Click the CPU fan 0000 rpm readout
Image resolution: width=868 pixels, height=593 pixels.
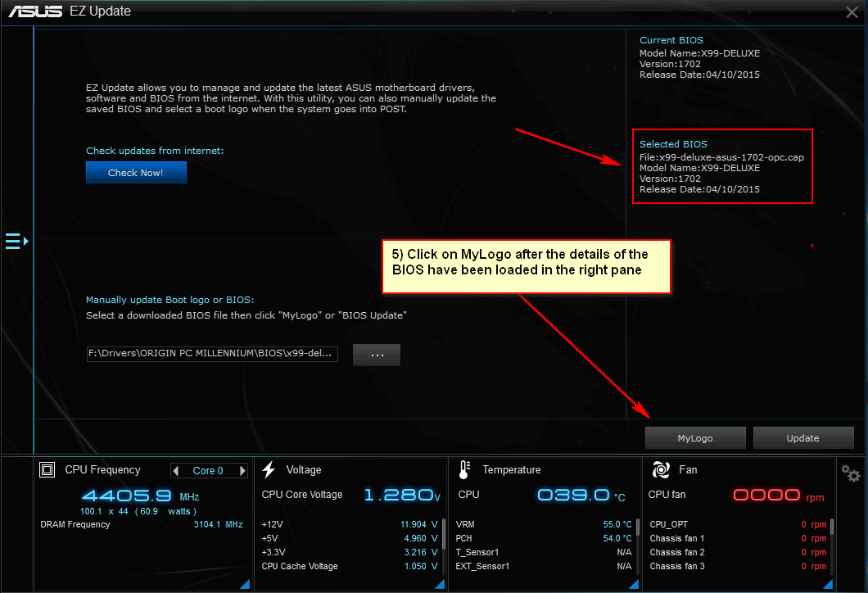click(x=779, y=495)
